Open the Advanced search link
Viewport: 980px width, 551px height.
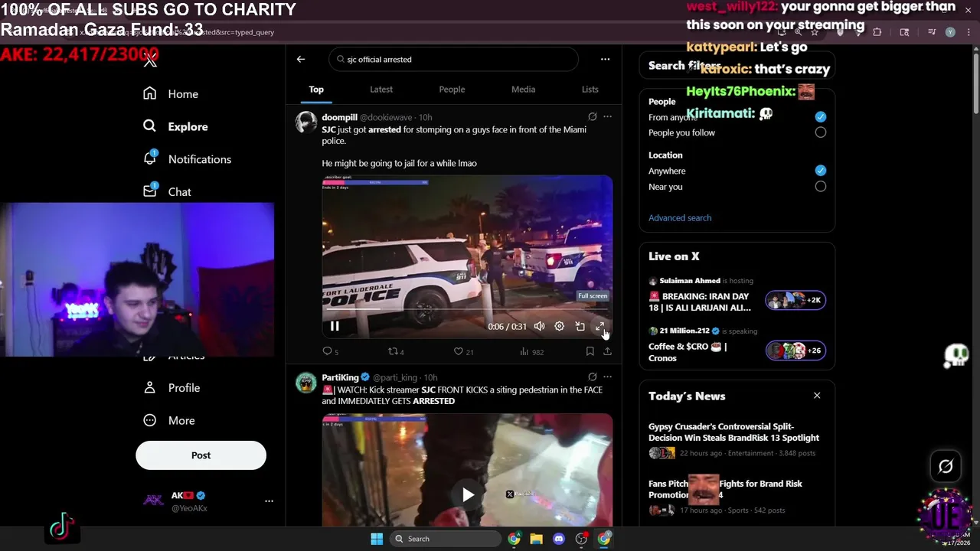tap(680, 218)
